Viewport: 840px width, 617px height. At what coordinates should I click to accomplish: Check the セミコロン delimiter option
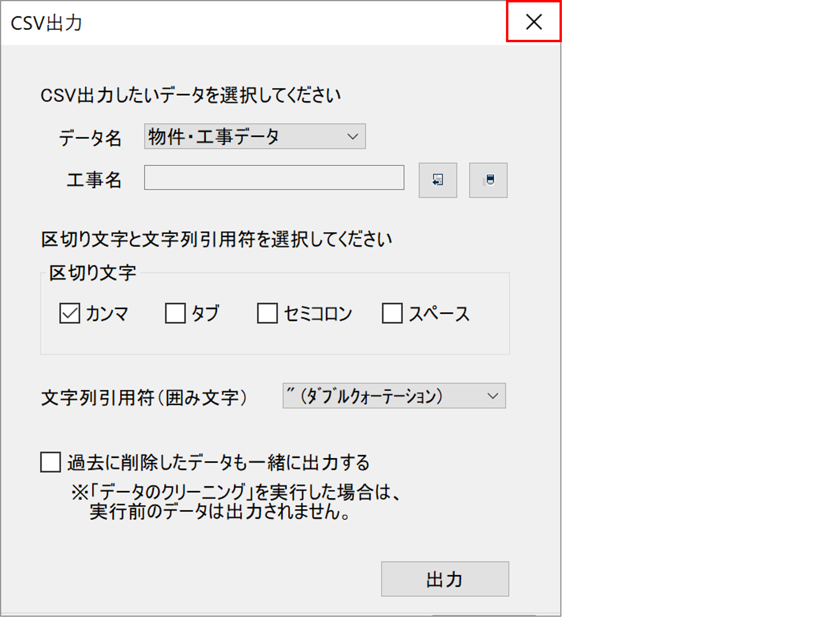(x=267, y=313)
